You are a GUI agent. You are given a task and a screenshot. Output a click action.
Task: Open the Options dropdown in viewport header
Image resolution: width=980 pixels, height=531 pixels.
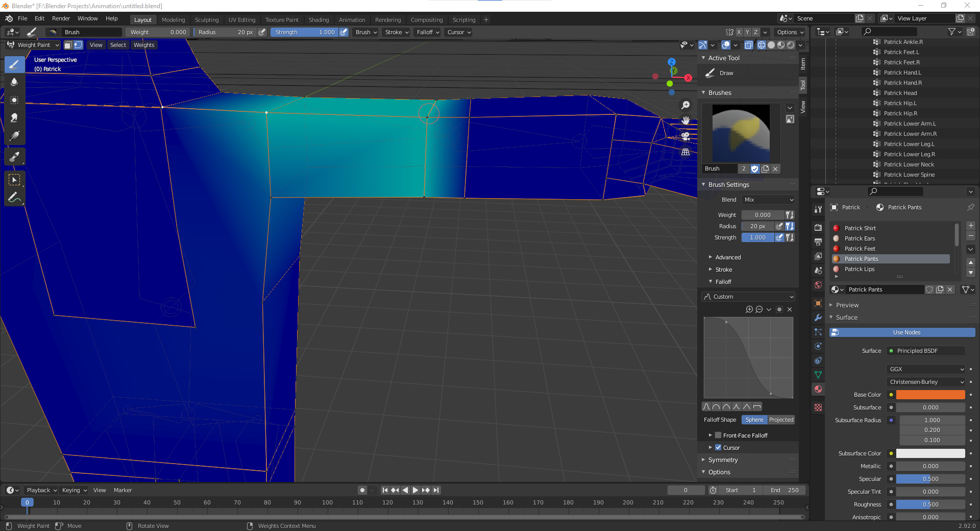tap(790, 32)
